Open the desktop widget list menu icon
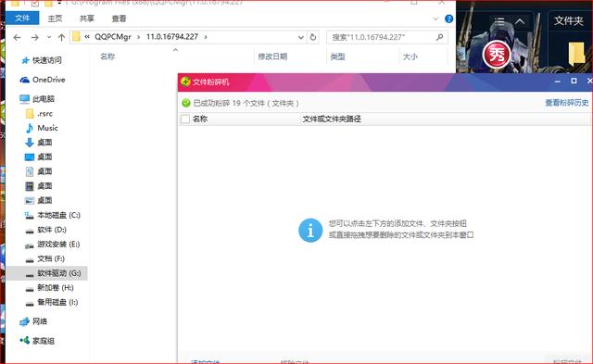This screenshot has width=593, height=364. pos(499,21)
